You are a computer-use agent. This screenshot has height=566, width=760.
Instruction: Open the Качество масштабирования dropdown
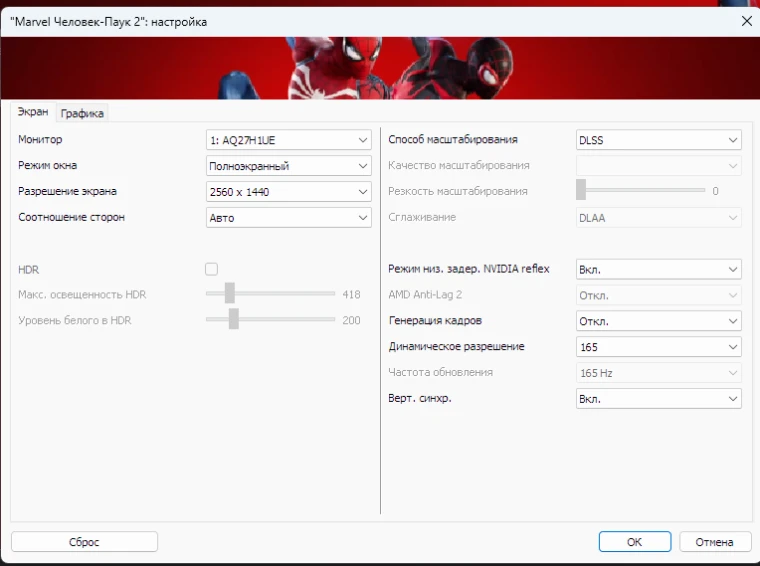[659, 166]
